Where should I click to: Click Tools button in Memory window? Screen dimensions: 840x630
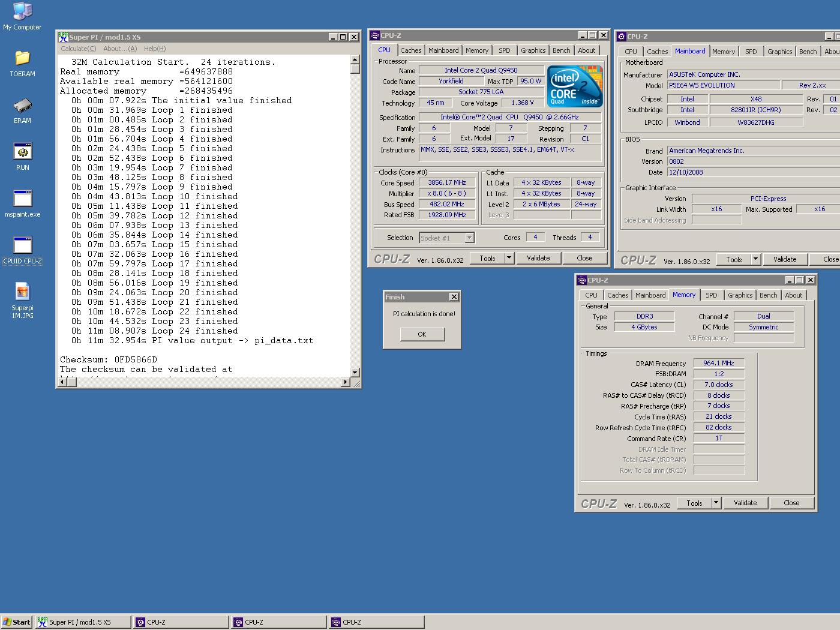694,503
